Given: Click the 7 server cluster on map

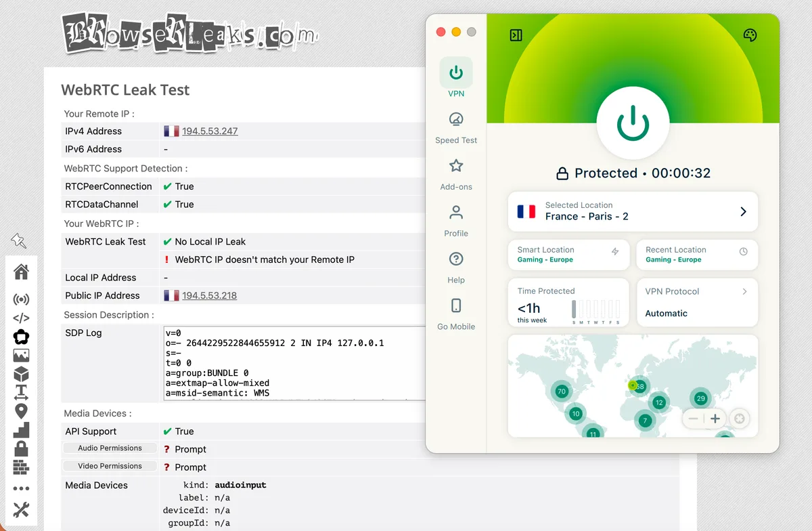Looking at the screenshot, I should click(x=645, y=421).
